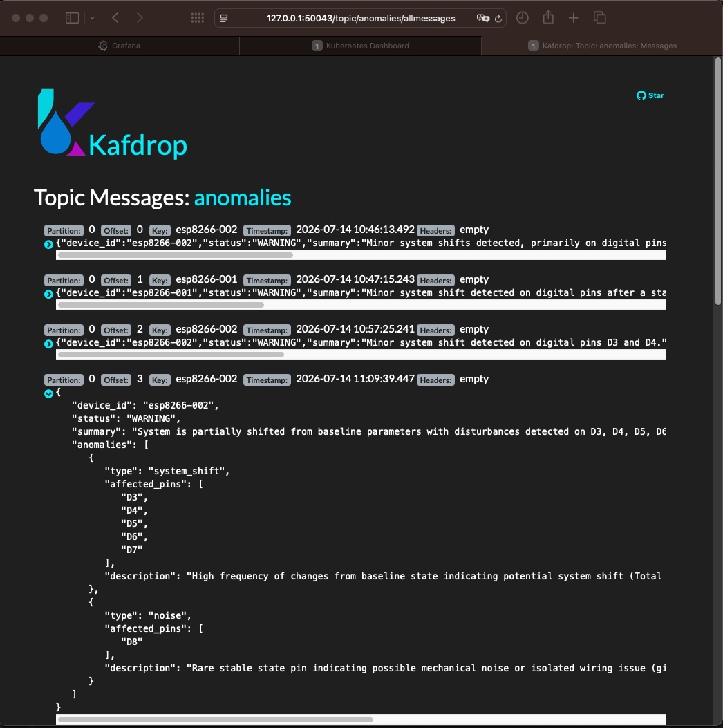The width and height of the screenshot is (723, 728).
Task: Click the Share icon in toolbar
Action: click(549, 18)
